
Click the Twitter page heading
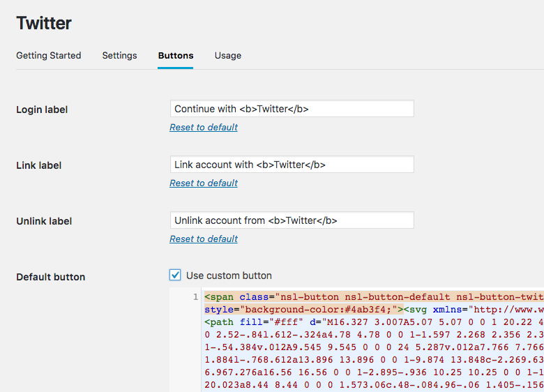44,23
